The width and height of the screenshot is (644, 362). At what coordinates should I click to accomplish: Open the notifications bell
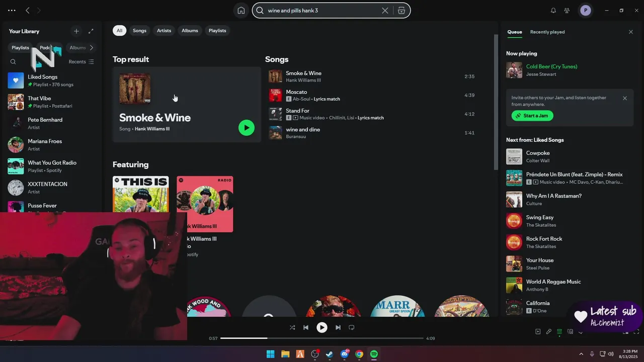(x=553, y=11)
